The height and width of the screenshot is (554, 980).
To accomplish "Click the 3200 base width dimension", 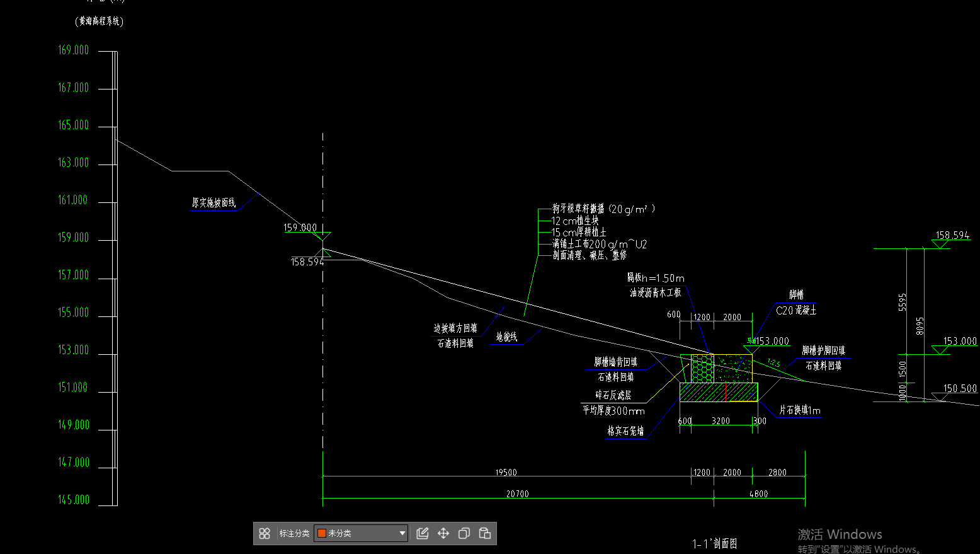I will pos(721,421).
